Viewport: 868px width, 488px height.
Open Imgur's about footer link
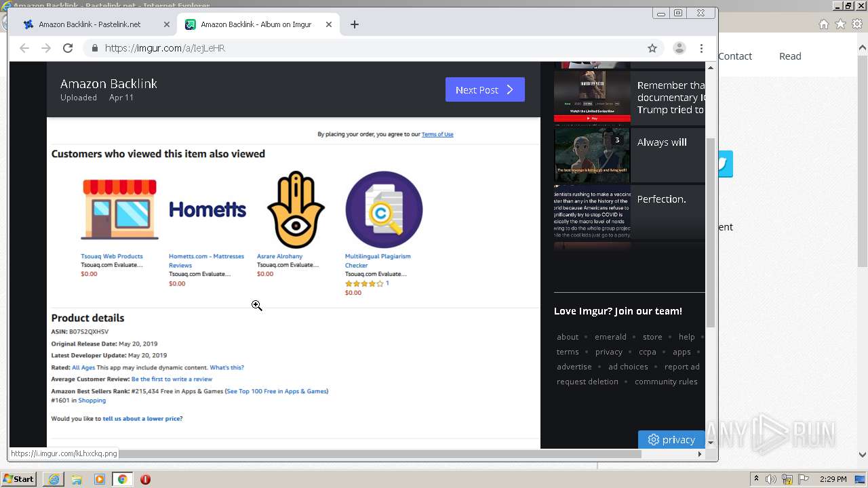click(x=568, y=337)
